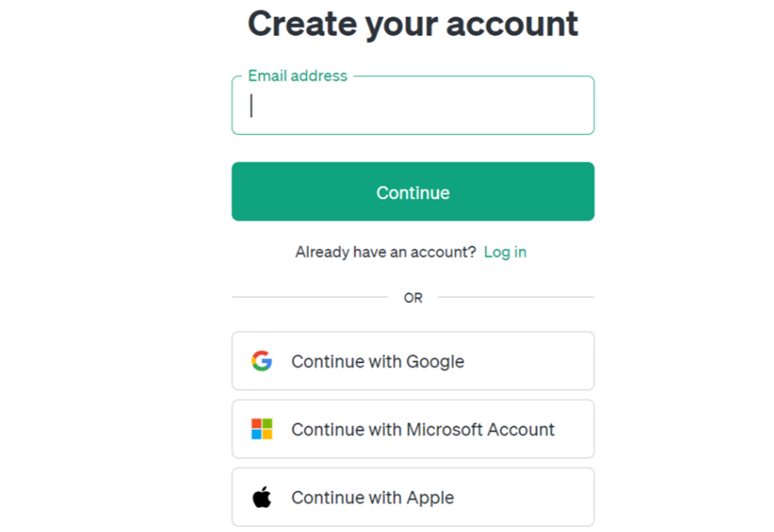Click the divider line left of OR

point(310,297)
